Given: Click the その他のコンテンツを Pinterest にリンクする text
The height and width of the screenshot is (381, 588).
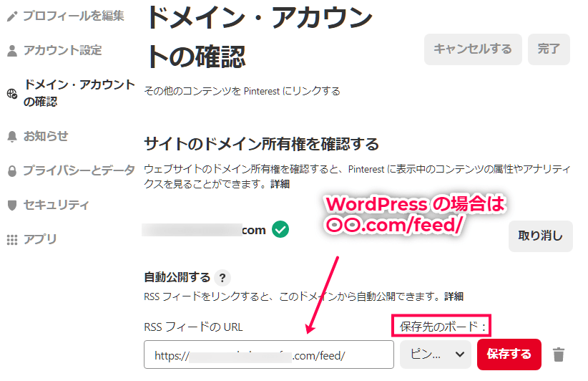Looking at the screenshot, I should click(x=242, y=91).
